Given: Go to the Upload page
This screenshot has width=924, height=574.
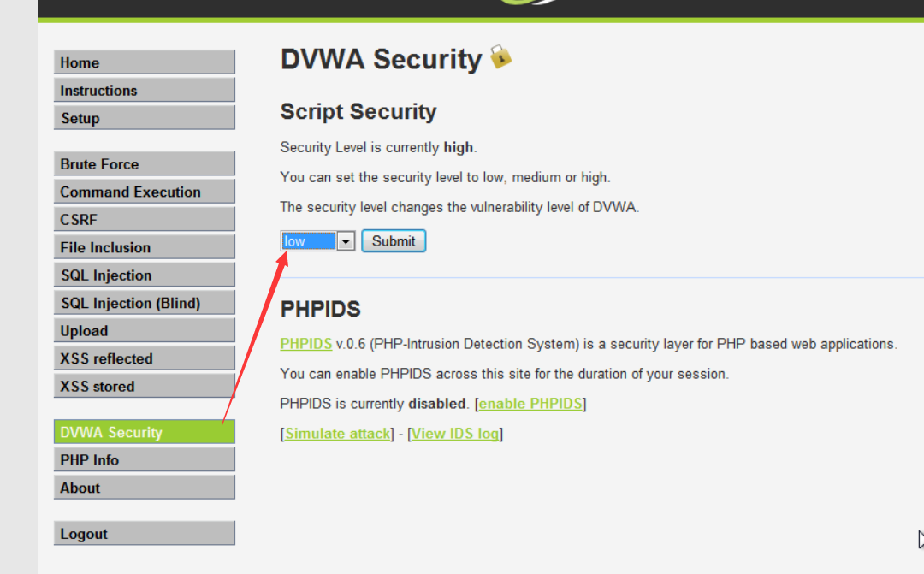Looking at the screenshot, I should 144,331.
